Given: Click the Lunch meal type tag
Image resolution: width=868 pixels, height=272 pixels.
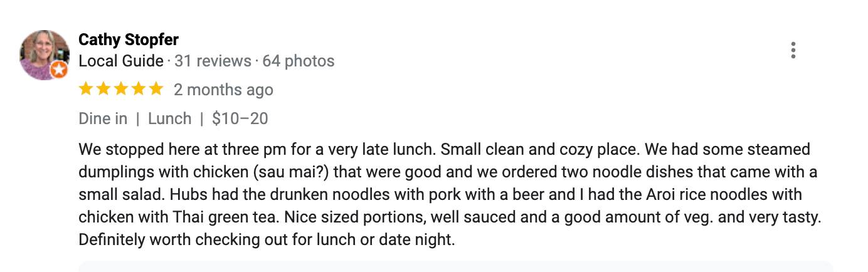Looking at the screenshot, I should [x=169, y=118].
